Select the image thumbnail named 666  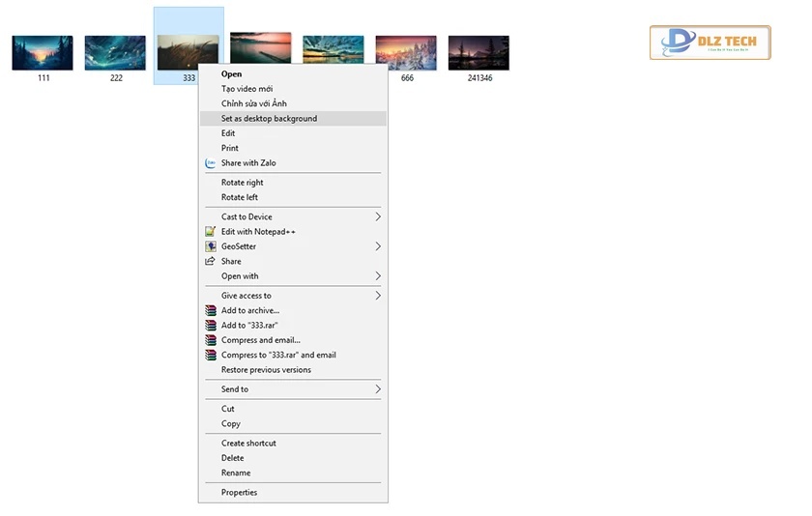pos(406,53)
